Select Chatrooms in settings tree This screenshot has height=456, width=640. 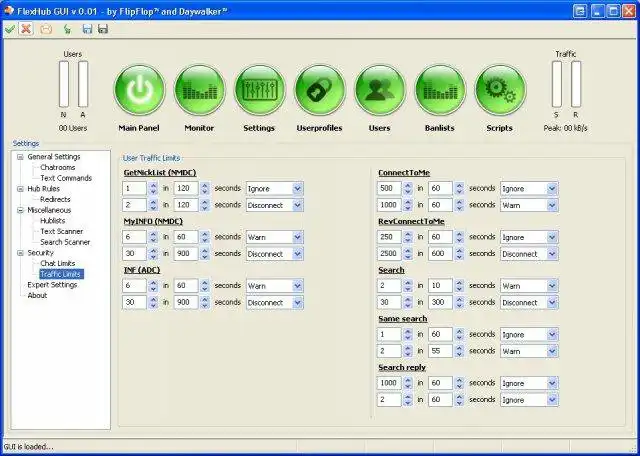pos(58,167)
